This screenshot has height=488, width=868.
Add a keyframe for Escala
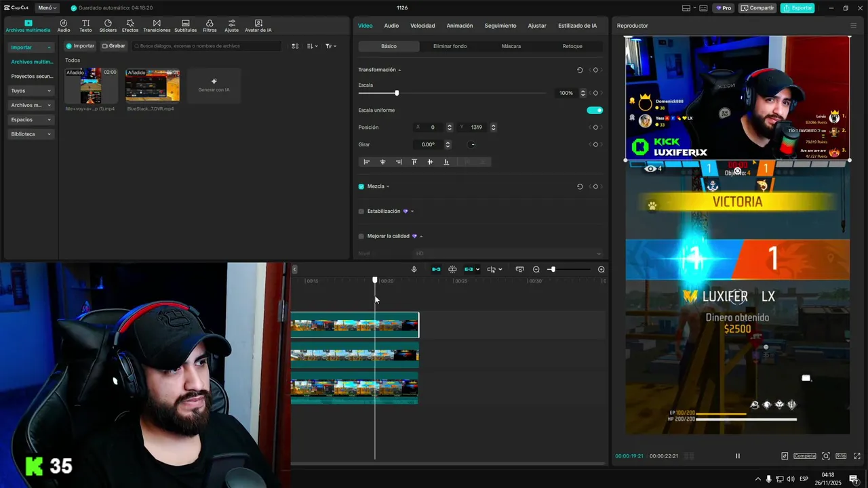click(595, 93)
